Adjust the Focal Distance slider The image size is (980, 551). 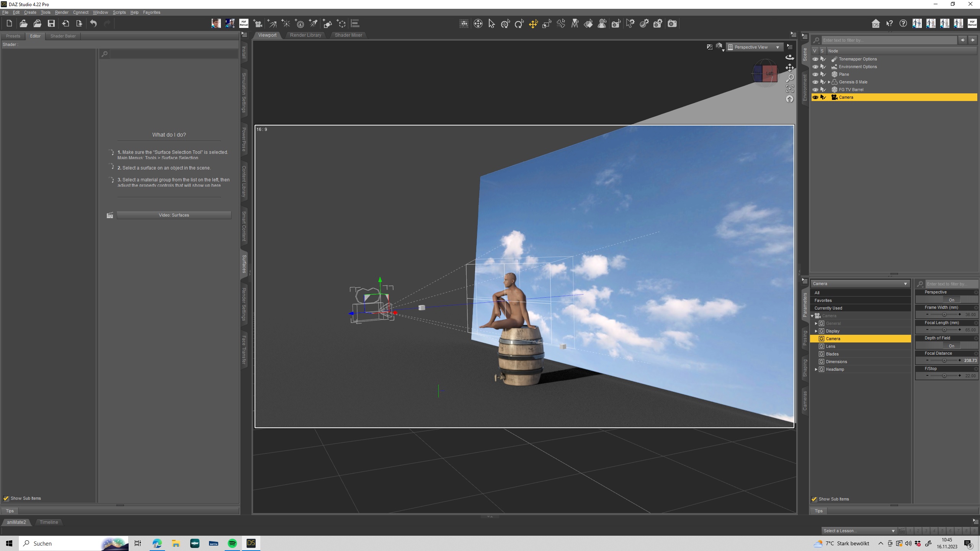tap(944, 360)
